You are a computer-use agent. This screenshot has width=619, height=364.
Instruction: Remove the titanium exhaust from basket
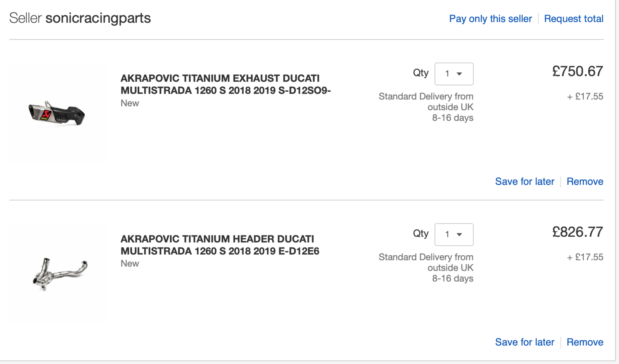point(585,181)
